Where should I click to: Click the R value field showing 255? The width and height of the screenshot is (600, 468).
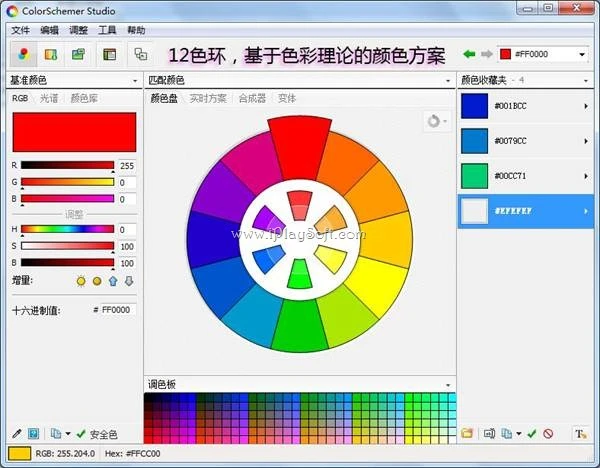point(127,166)
